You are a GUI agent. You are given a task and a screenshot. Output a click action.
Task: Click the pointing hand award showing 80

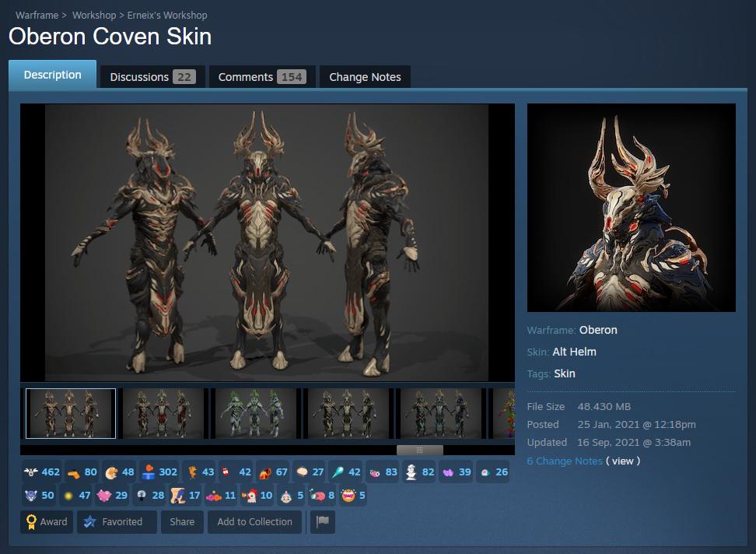pos(82,472)
